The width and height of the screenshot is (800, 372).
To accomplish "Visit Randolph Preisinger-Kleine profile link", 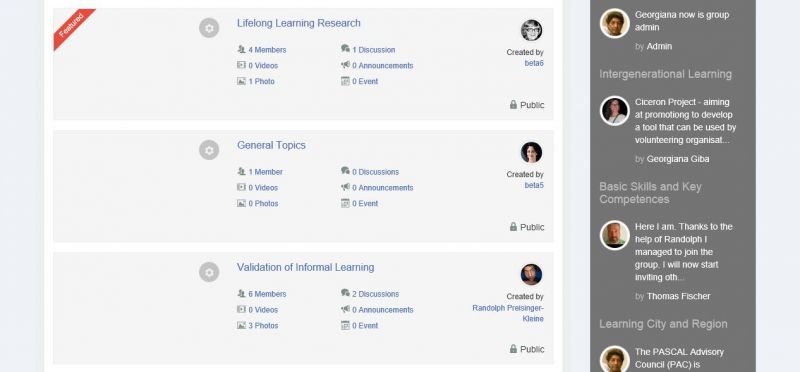I will 508,313.
